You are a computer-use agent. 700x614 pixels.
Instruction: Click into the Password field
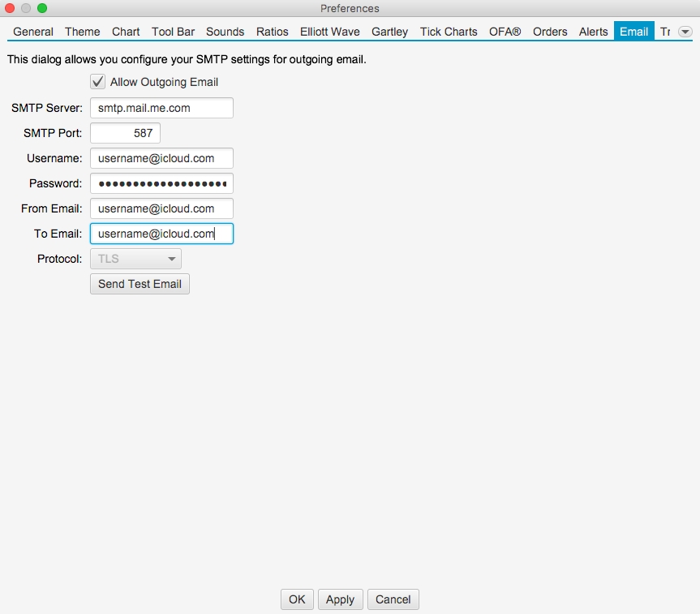(x=161, y=183)
